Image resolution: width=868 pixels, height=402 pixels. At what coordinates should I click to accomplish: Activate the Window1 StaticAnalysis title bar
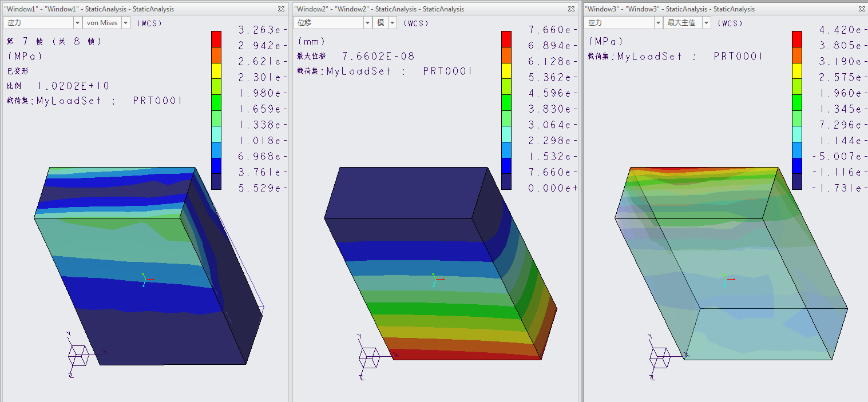pos(114,9)
